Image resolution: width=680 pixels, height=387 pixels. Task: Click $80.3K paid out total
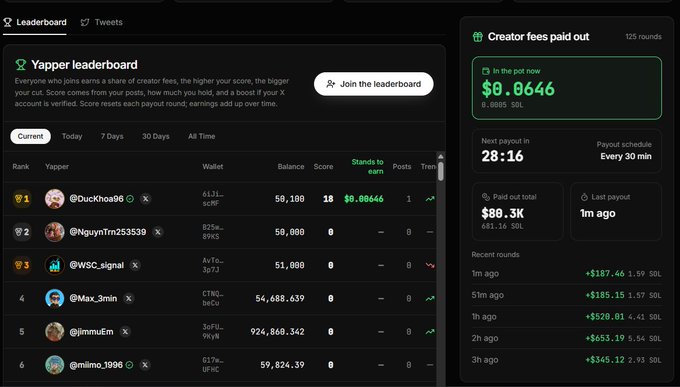point(502,213)
